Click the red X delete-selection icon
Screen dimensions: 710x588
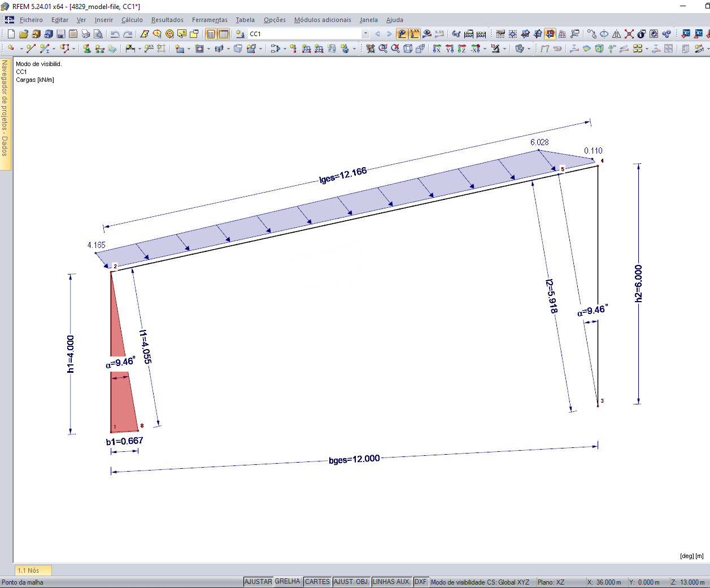pyautogui.click(x=629, y=34)
